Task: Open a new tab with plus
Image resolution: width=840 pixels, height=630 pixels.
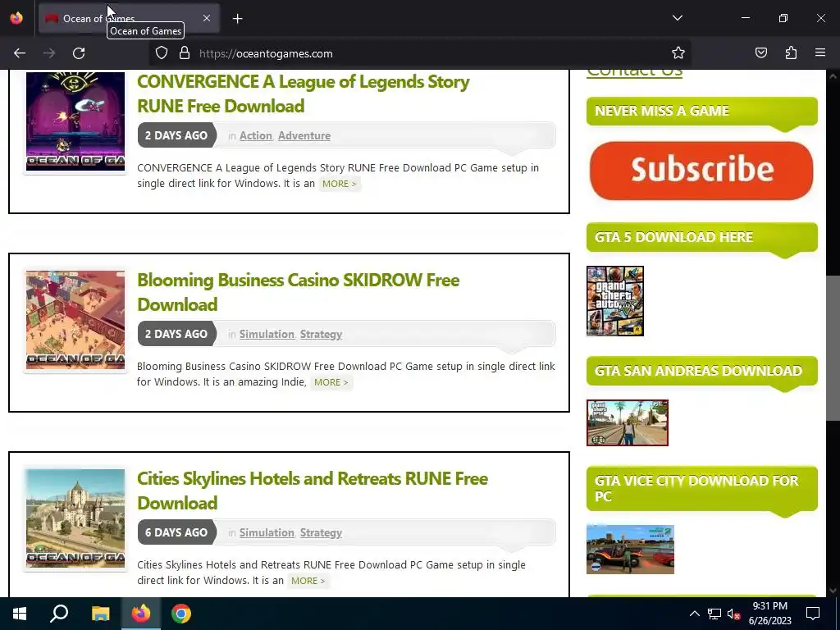Action: click(237, 19)
